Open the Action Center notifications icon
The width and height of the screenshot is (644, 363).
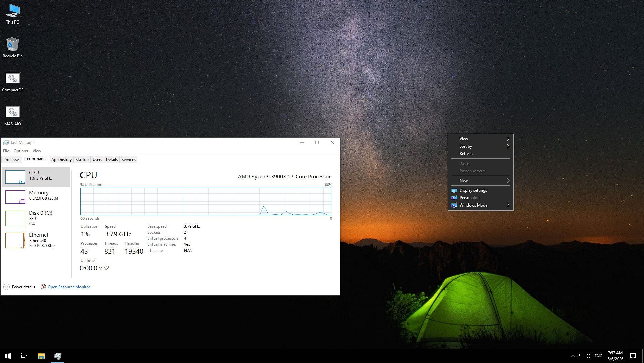(633, 356)
